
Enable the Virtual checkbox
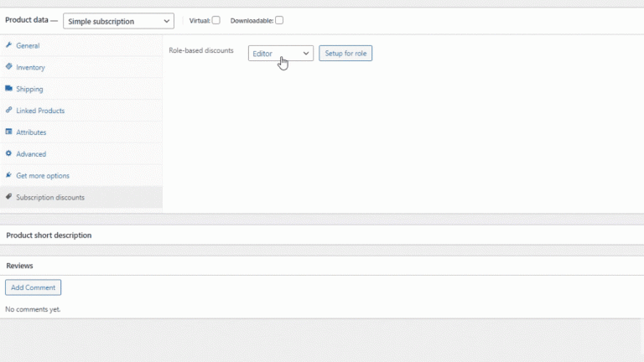[x=216, y=20]
